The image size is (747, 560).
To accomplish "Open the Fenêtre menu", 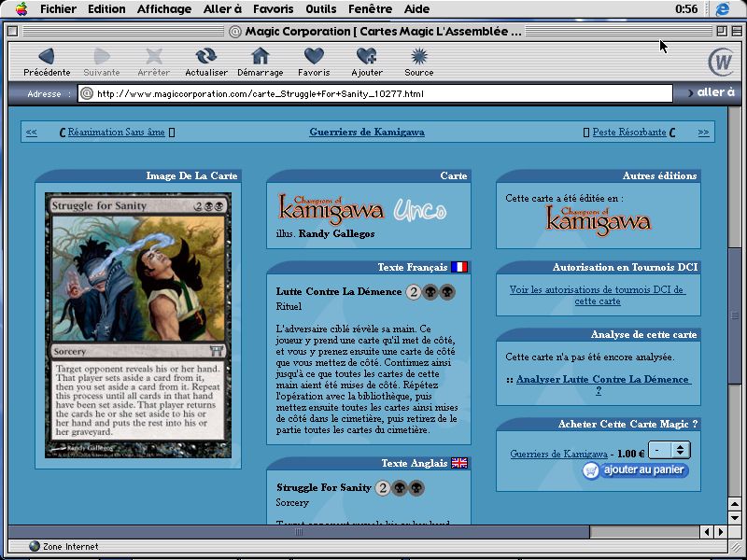I will click(x=370, y=9).
